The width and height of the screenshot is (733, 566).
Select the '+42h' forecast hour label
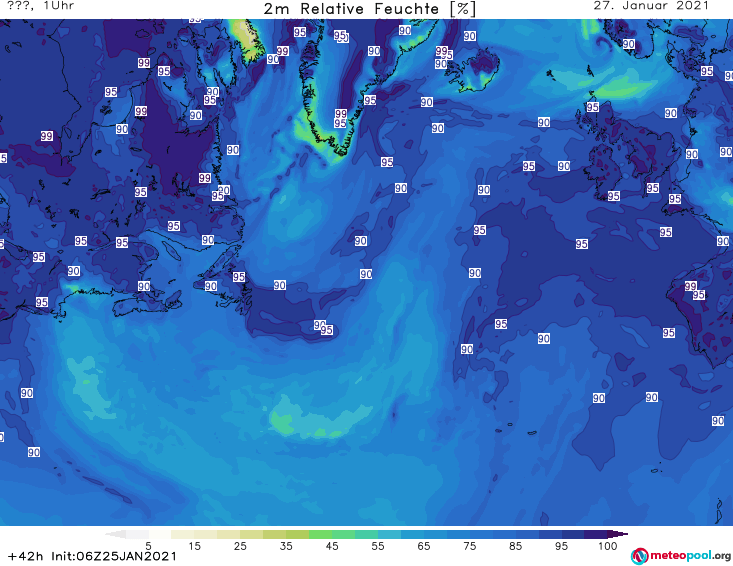(x=25, y=556)
